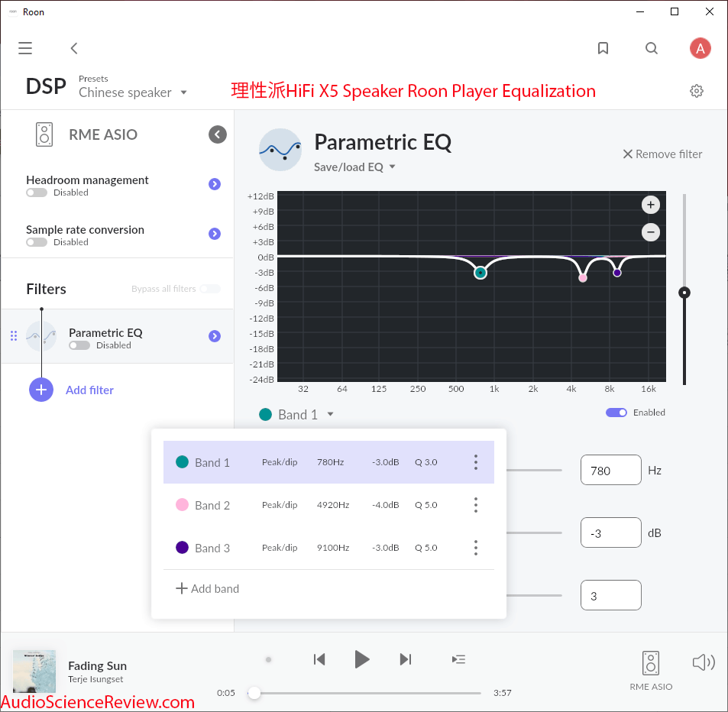Screen dimensions: 728x712
Task: Open the Presets dropdown 'Chinese speaker'
Action: pyautogui.click(x=133, y=92)
